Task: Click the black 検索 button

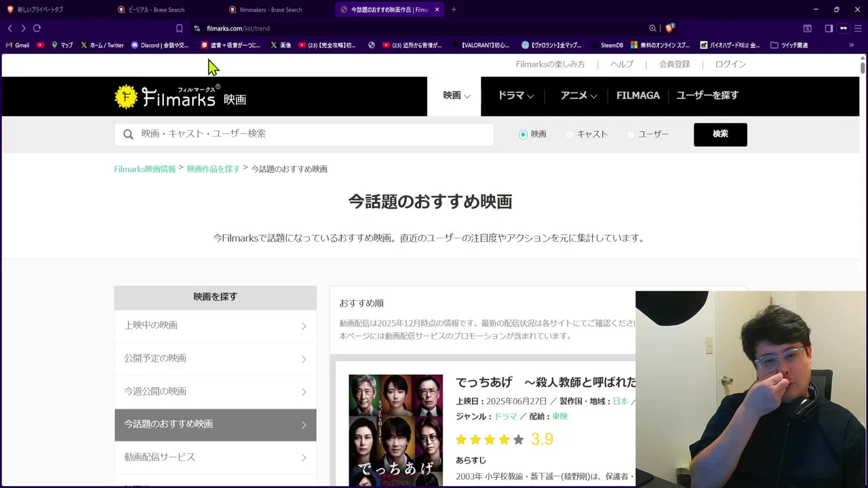Action: pyautogui.click(x=720, y=134)
